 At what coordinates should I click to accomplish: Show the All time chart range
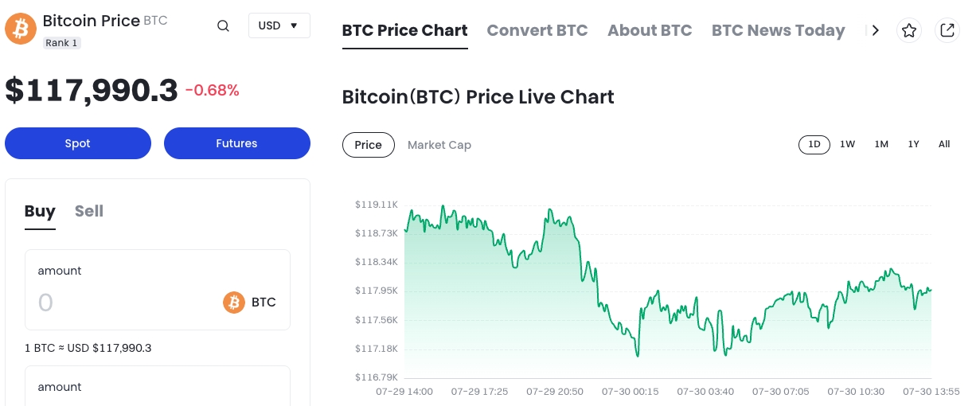944,144
